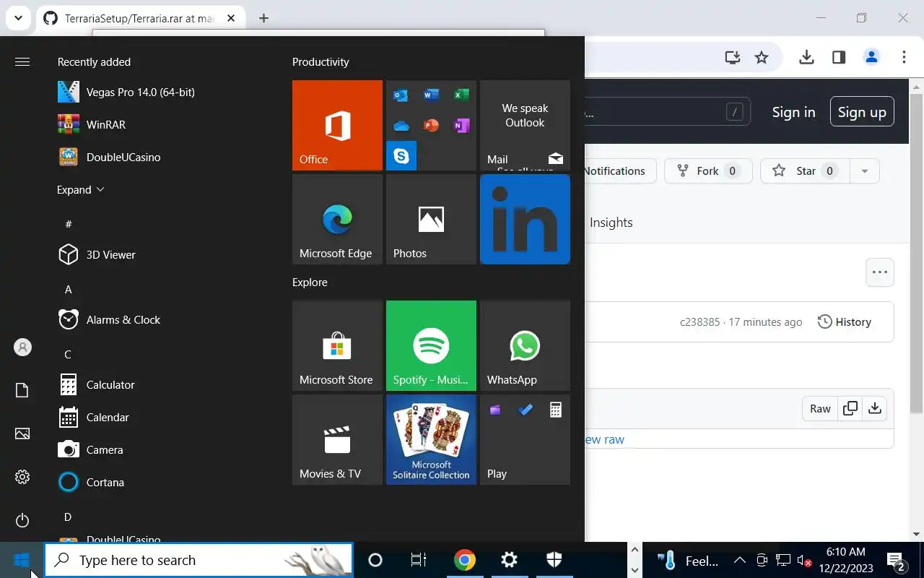Open Movies & TV tile
924x578 pixels.
[x=337, y=439]
